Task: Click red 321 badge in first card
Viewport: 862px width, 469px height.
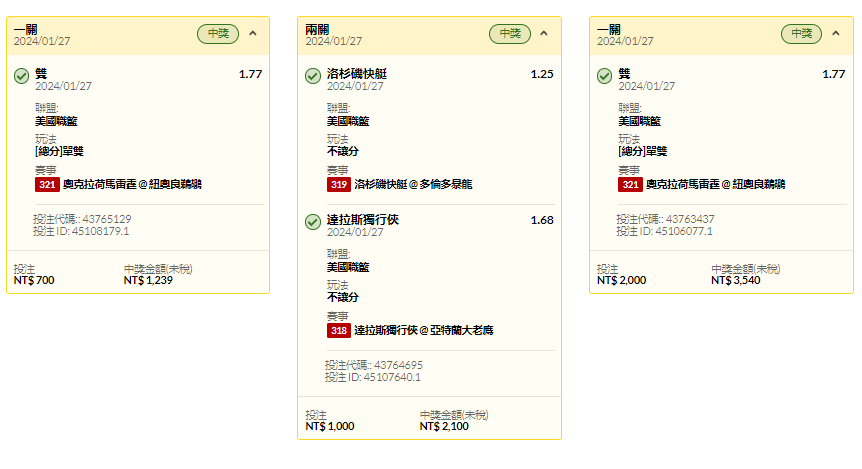Action: point(47,185)
